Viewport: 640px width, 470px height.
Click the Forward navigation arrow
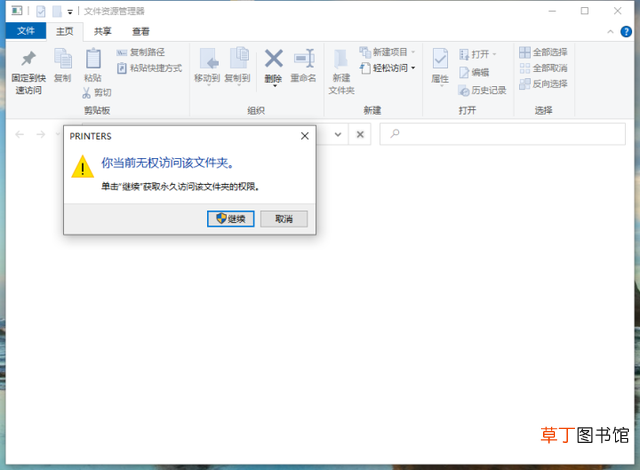click(41, 134)
